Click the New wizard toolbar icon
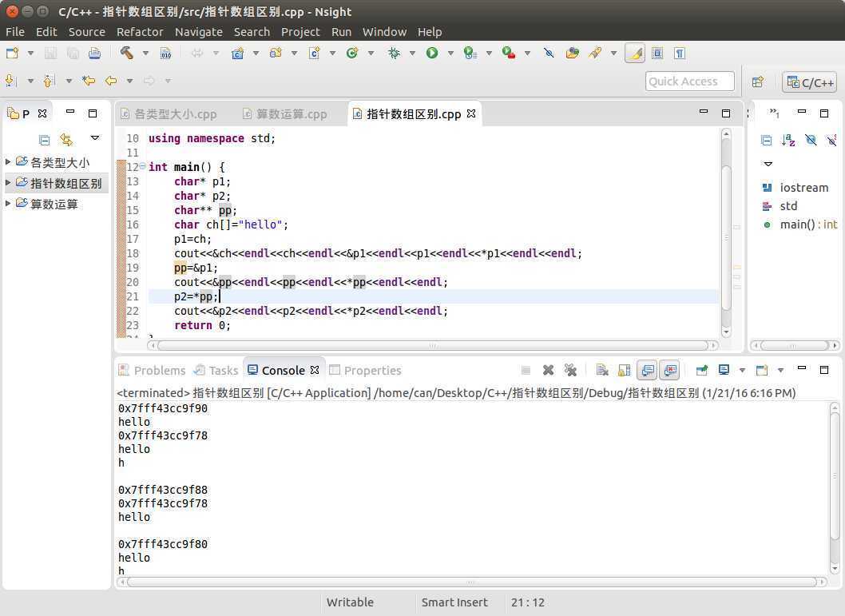The image size is (845, 616). point(12,53)
